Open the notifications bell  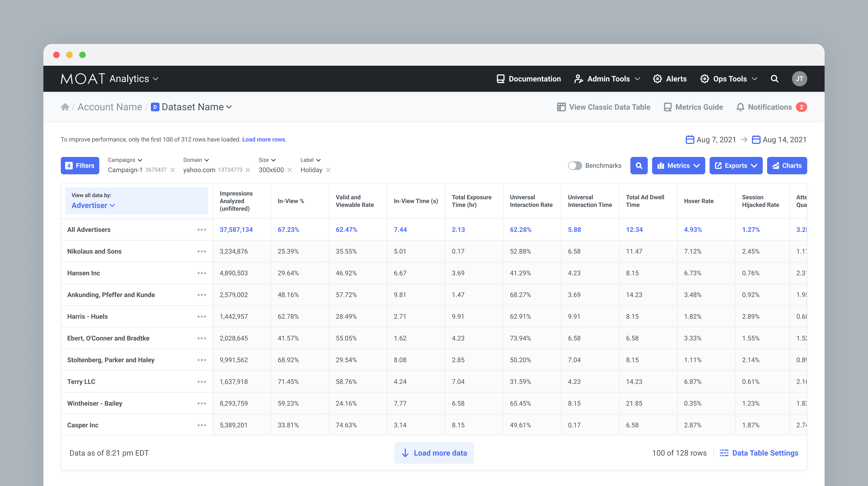tap(740, 107)
